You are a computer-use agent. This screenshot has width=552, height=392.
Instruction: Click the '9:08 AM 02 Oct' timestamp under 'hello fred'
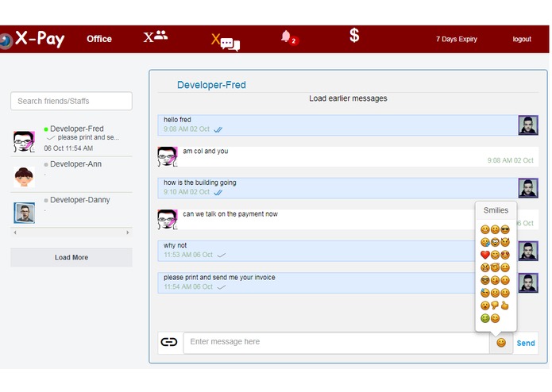point(186,129)
